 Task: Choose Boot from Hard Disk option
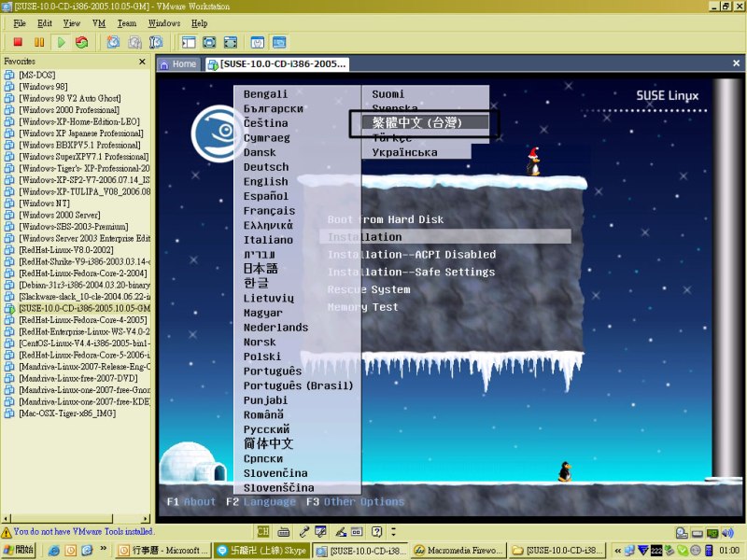point(386,219)
